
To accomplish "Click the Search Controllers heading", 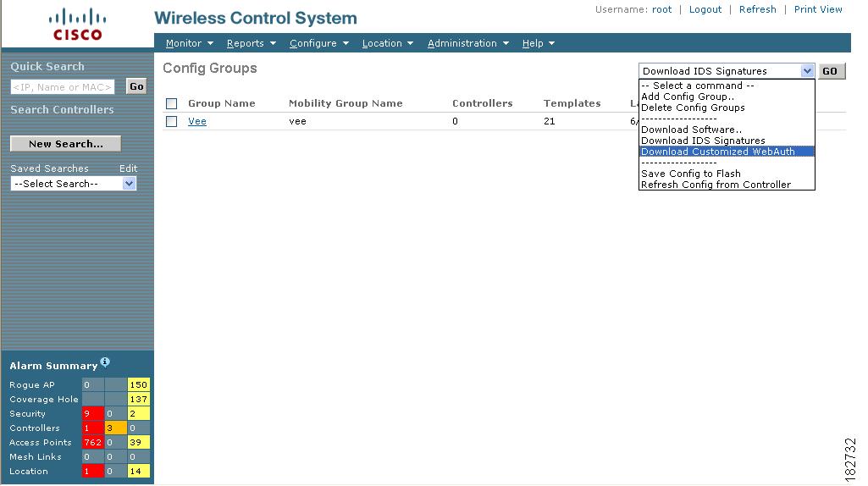I will [62, 109].
